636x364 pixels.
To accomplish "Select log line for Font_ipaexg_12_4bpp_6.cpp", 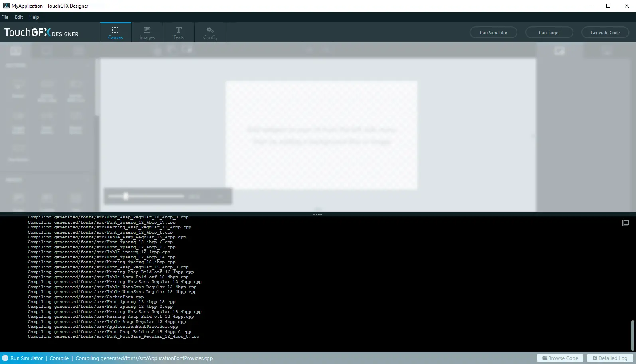I will [x=100, y=232].
